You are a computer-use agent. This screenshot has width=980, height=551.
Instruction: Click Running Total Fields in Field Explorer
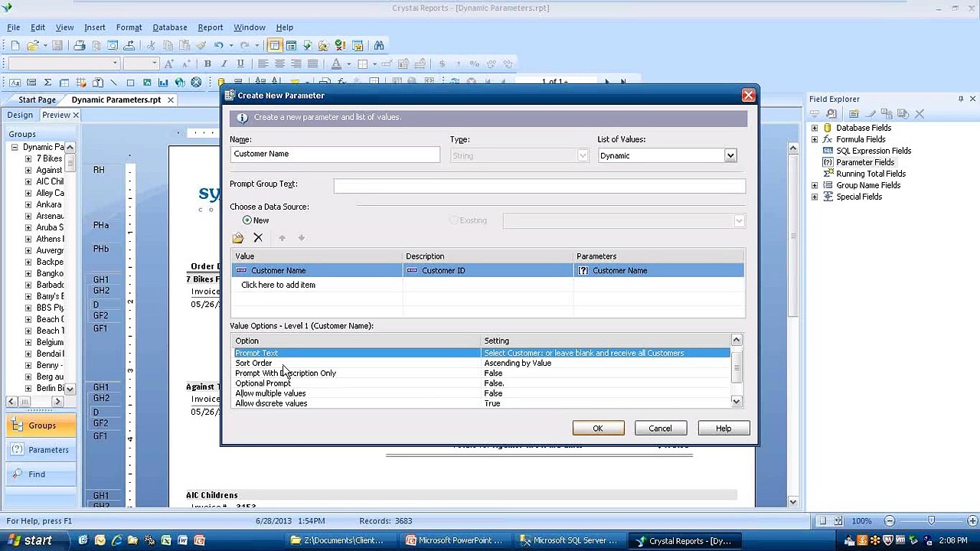tap(871, 174)
